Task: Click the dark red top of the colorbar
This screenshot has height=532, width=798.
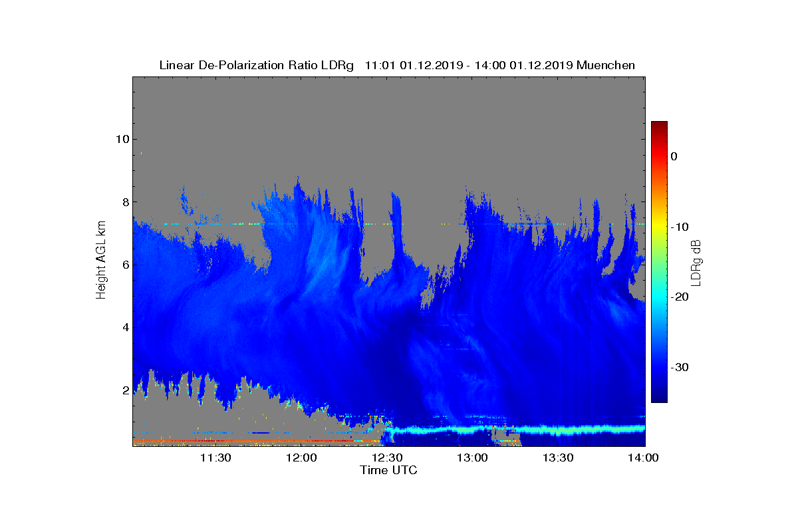Action: (659, 126)
